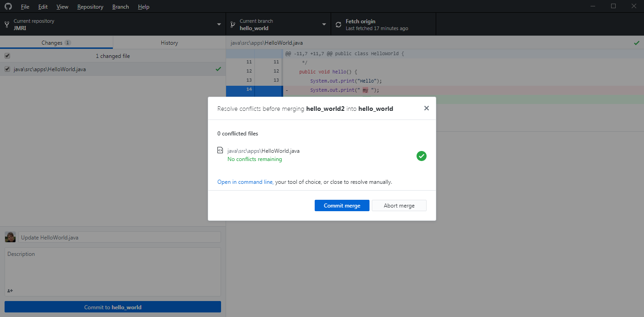Click the commit summary input field
The image size is (644, 317).
click(x=119, y=238)
